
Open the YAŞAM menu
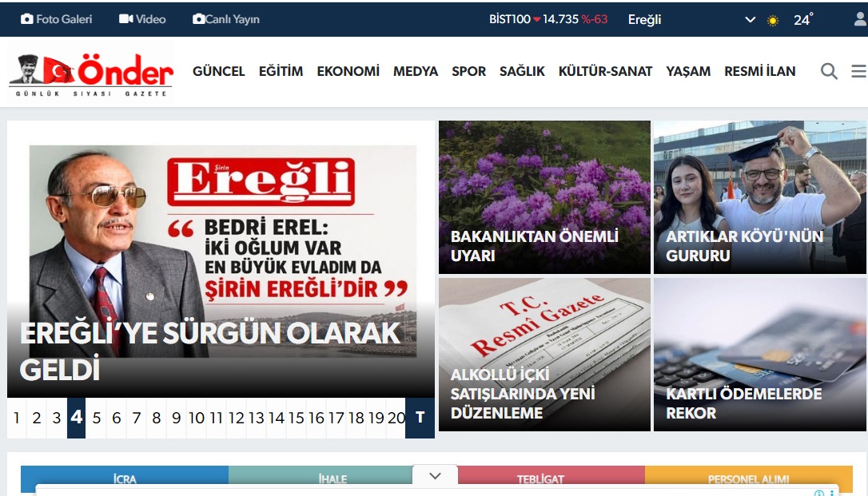688,71
